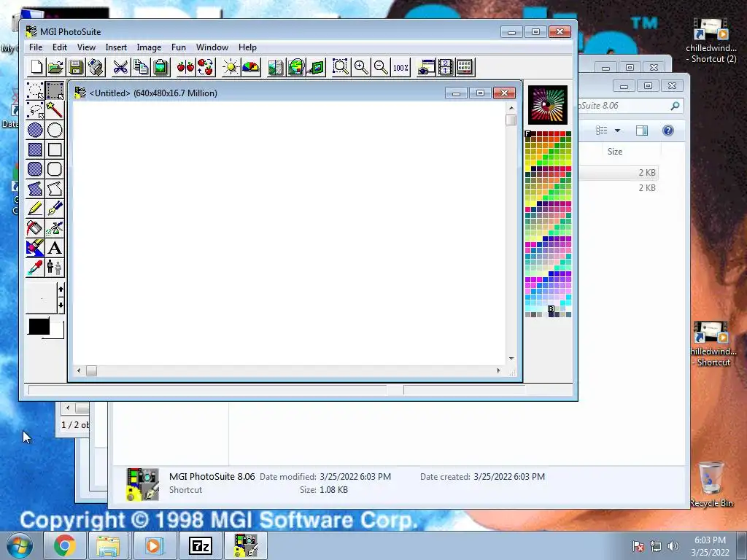Open the color wheel picker thumbnail

(x=547, y=105)
